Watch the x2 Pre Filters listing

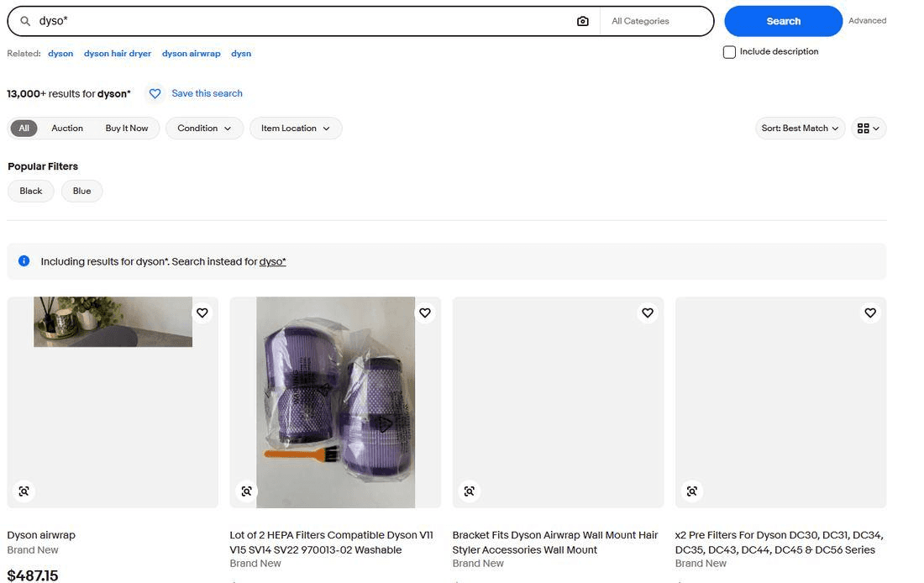pos(870,313)
